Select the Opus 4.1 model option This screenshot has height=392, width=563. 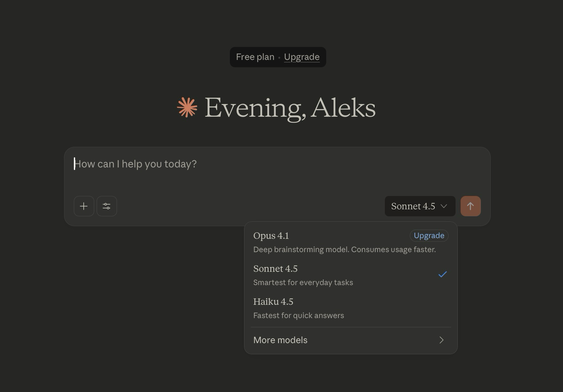271,236
